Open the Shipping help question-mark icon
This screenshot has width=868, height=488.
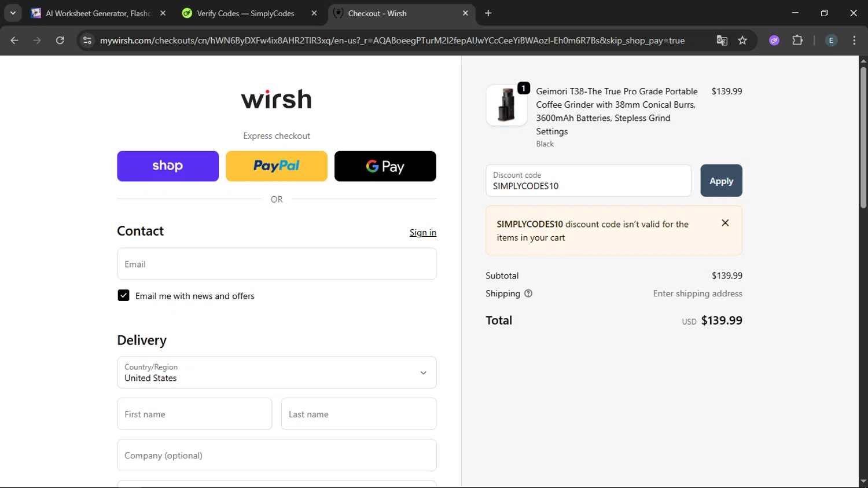528,293
